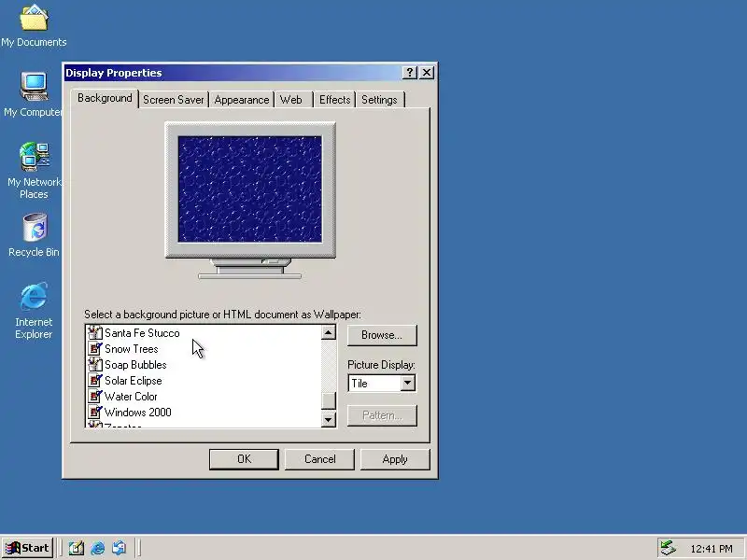Switch to the Effects tab

point(334,100)
